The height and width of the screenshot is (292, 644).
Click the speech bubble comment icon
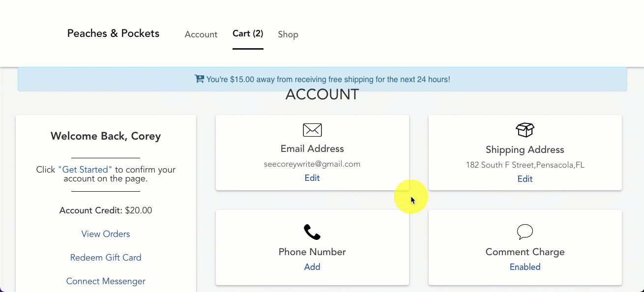(525, 232)
